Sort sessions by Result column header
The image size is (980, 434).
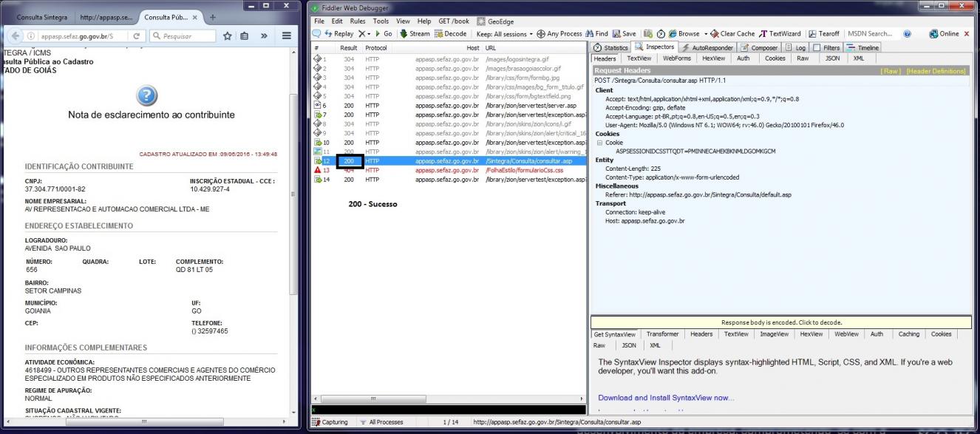click(x=348, y=47)
